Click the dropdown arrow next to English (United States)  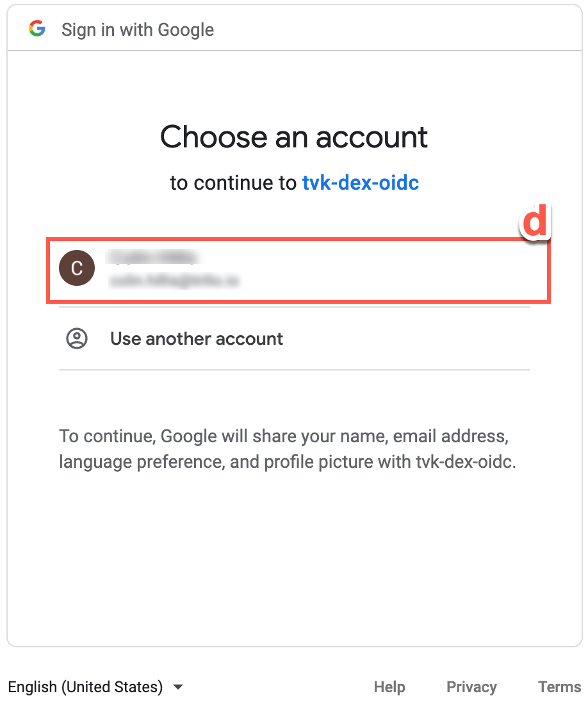(178, 687)
